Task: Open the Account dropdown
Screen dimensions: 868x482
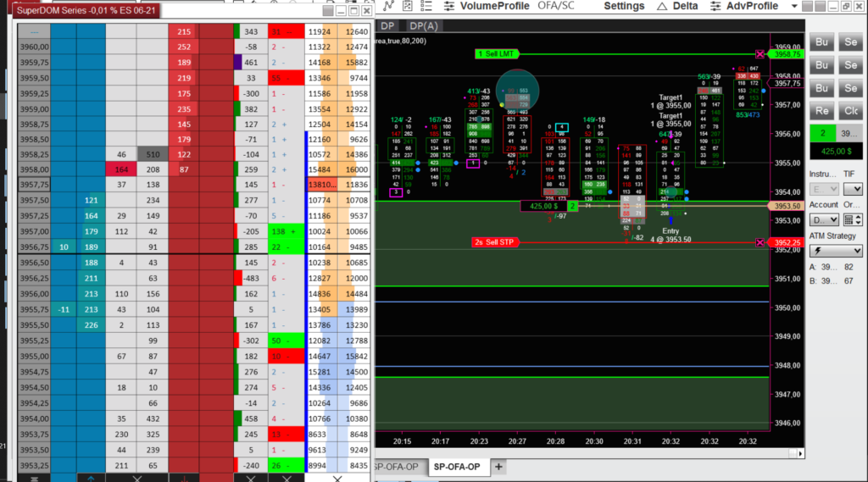Action: pos(824,219)
